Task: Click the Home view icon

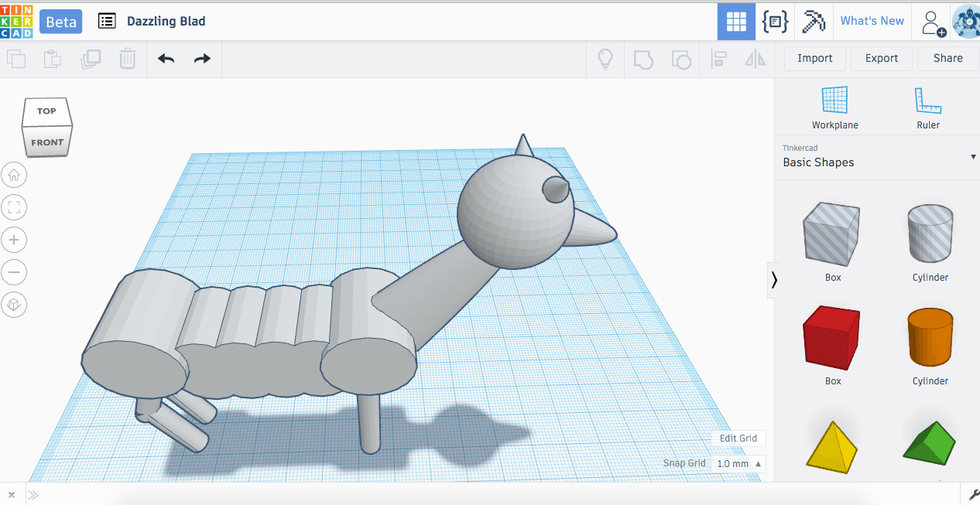Action: [x=14, y=175]
